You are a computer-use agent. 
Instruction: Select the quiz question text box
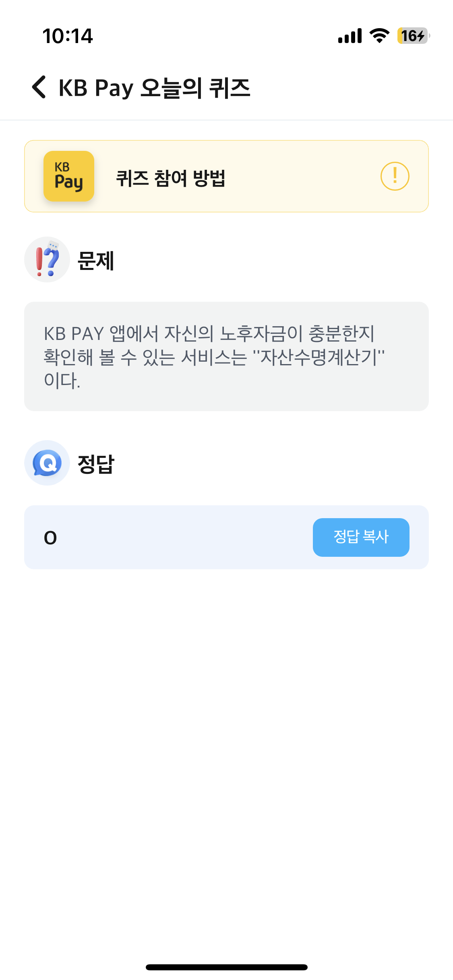[226, 356]
